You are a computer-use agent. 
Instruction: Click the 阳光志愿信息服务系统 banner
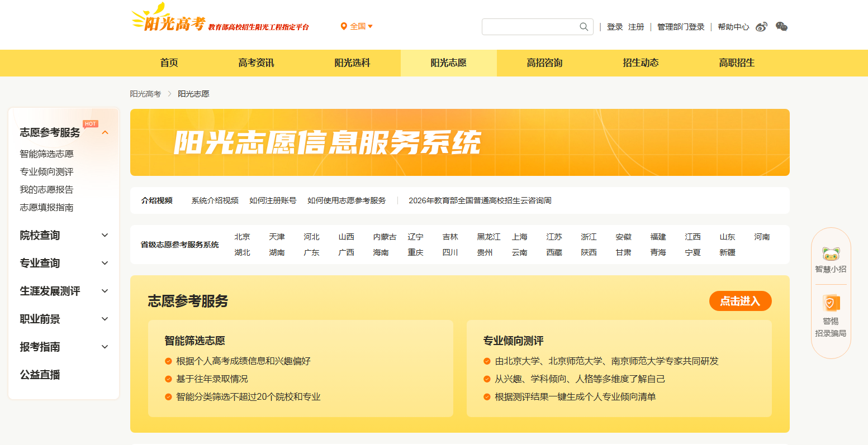460,142
